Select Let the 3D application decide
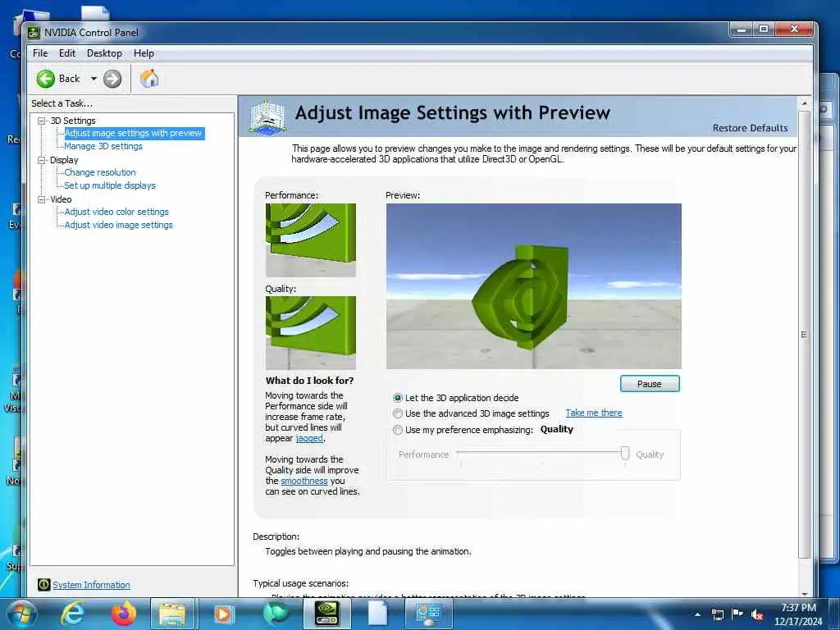This screenshot has width=840, height=630. tap(398, 398)
